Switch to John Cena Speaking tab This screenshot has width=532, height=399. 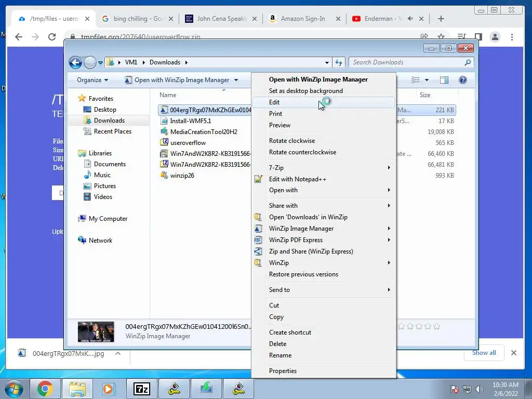(x=221, y=19)
